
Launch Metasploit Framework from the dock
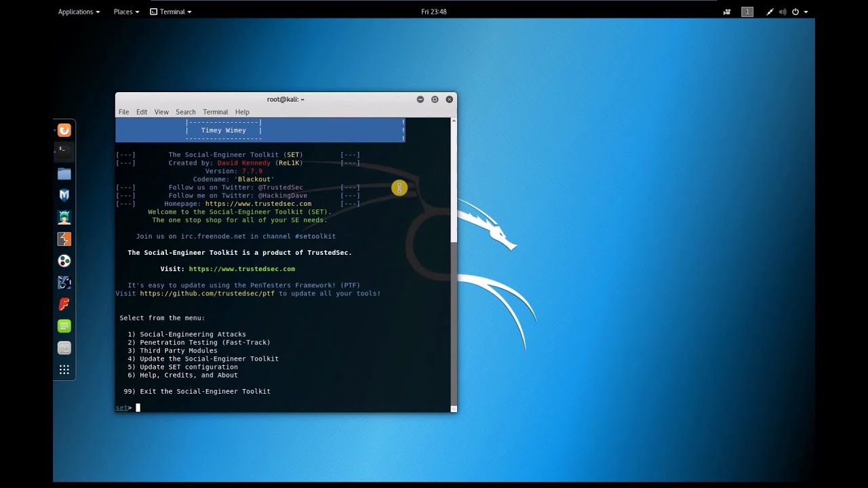point(64,195)
